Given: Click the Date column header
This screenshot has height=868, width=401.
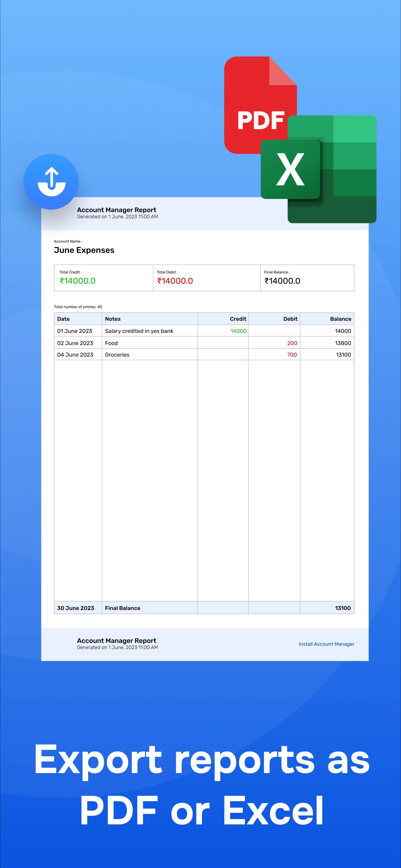Looking at the screenshot, I should click(x=63, y=319).
